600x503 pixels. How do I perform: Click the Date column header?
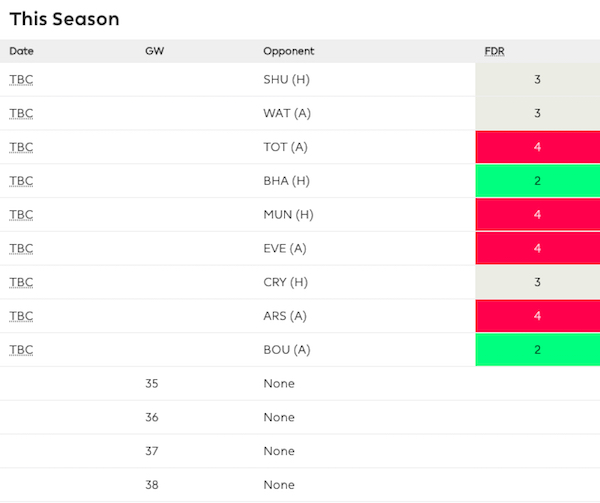(21, 51)
